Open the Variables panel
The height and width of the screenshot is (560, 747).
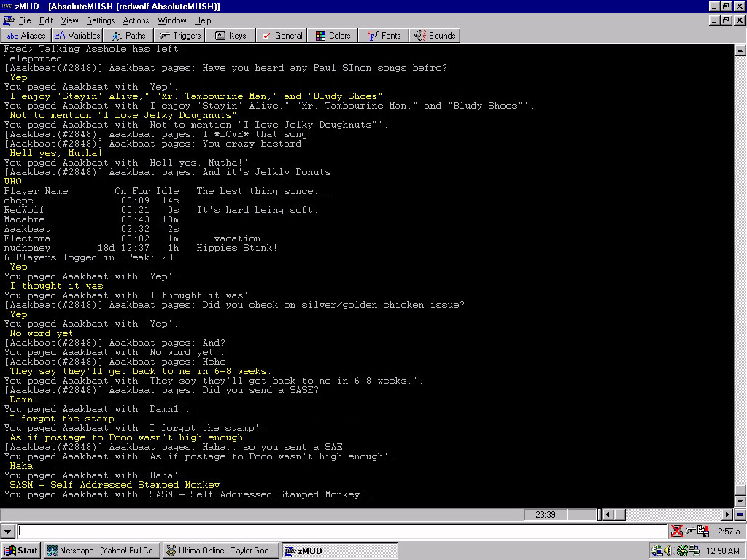pos(76,35)
